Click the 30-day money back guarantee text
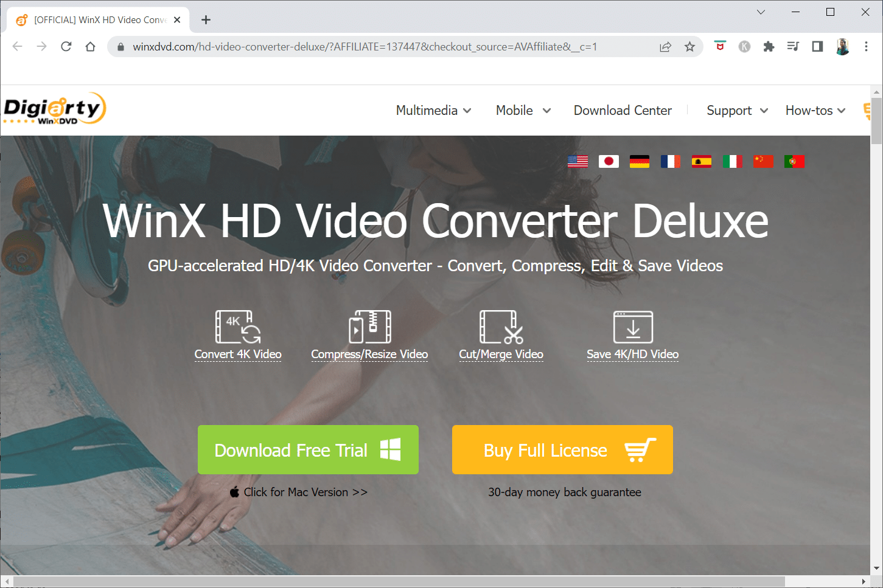This screenshot has width=883, height=588. pyautogui.click(x=565, y=492)
